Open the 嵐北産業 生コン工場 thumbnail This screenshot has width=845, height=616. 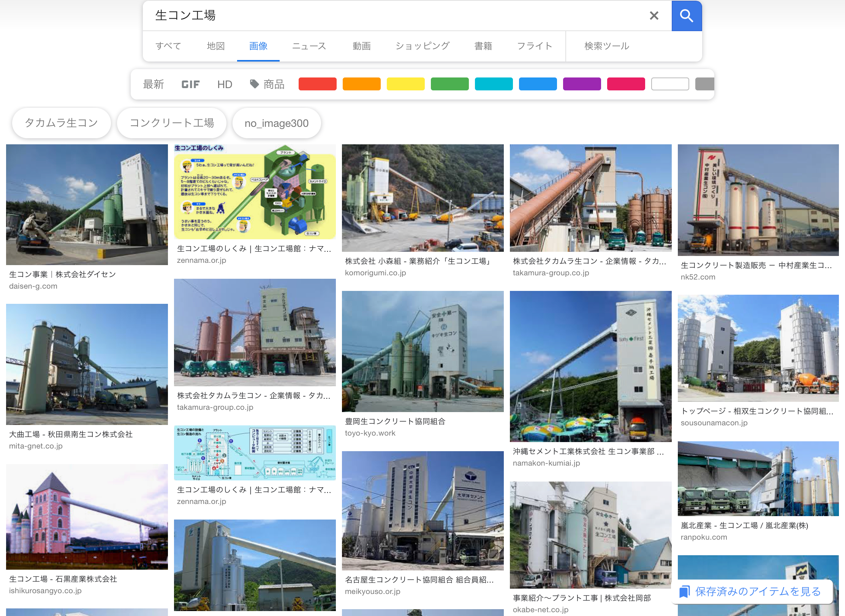tap(758, 479)
